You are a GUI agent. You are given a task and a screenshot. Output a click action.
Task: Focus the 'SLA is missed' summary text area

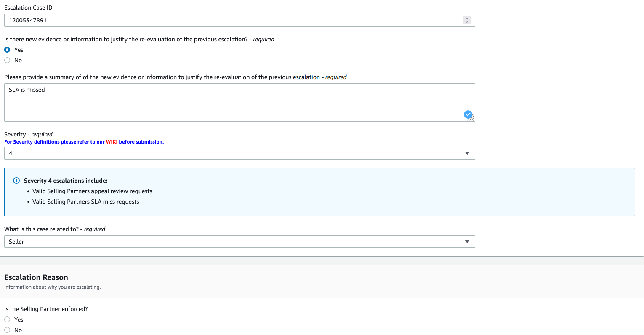coord(240,102)
